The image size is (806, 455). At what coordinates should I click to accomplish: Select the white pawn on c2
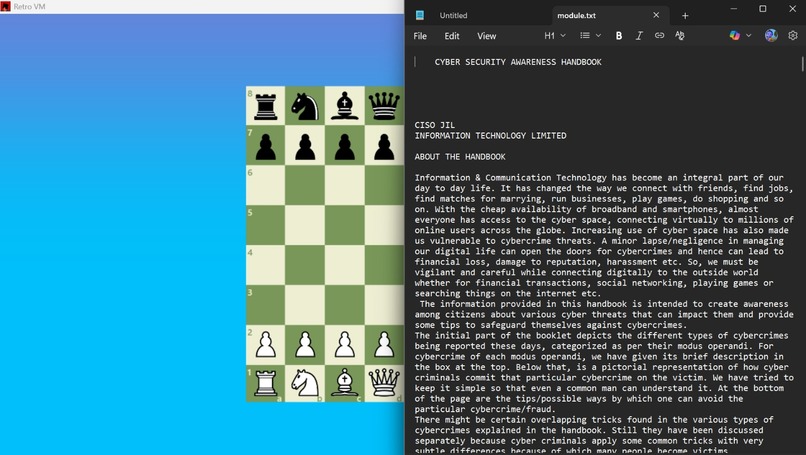point(345,344)
